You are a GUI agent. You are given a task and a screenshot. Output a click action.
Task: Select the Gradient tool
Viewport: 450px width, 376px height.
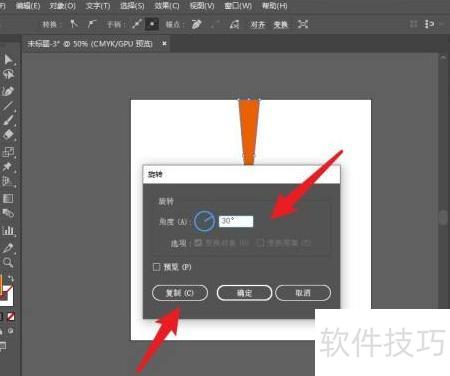click(8, 198)
